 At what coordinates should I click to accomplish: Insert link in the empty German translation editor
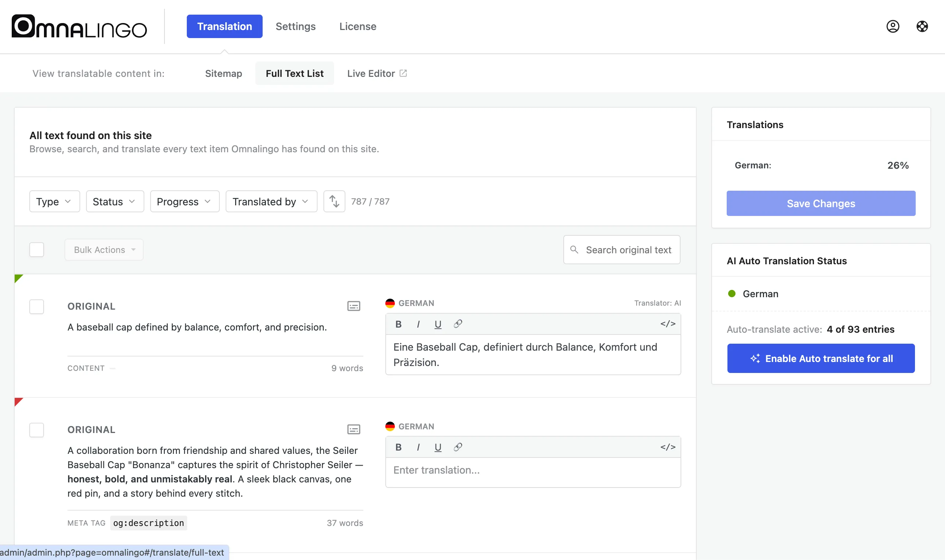458,447
